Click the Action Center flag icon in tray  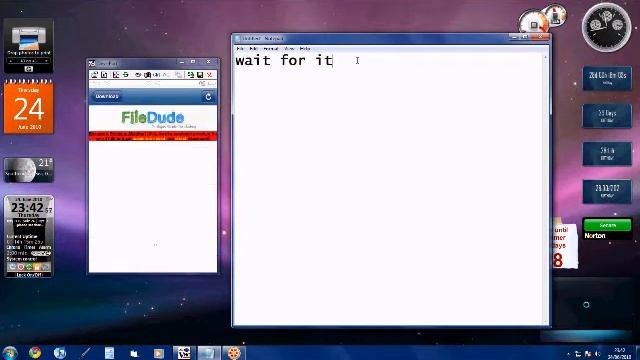588,354
